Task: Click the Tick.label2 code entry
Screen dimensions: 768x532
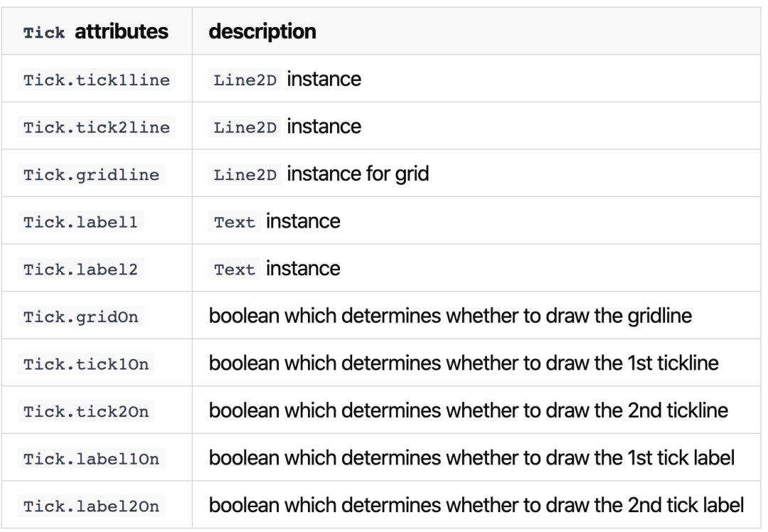Action: (x=80, y=269)
